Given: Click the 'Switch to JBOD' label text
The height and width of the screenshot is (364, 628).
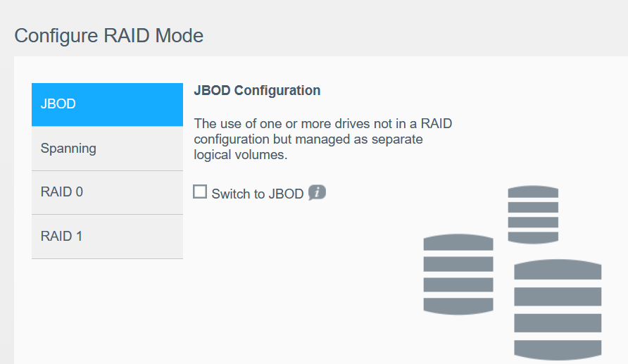Looking at the screenshot, I should (258, 194).
